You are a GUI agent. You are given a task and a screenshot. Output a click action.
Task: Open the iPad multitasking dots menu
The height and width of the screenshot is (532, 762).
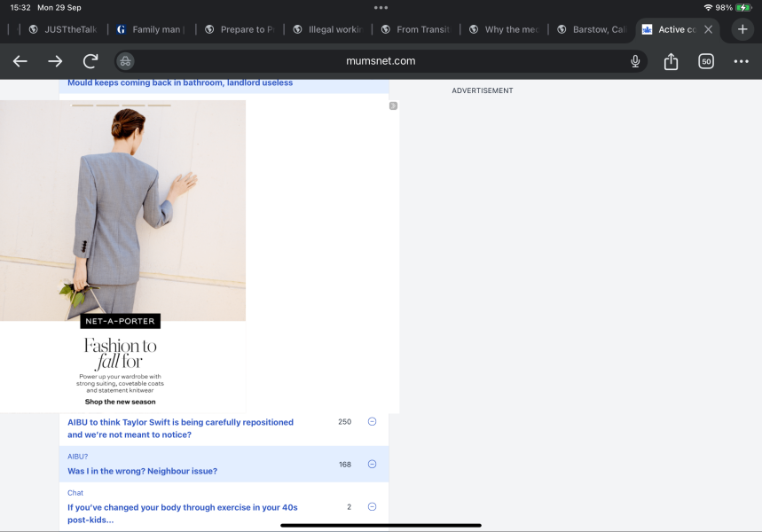click(x=381, y=7)
